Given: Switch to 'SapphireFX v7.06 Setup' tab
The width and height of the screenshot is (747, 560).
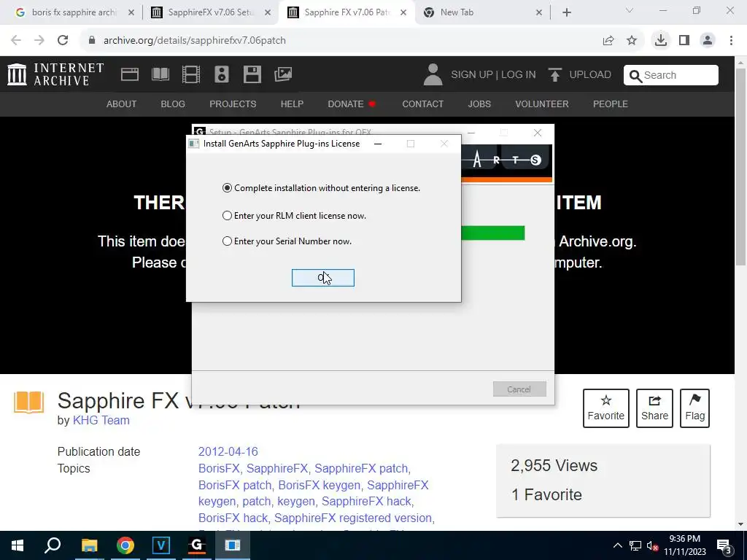Looking at the screenshot, I should 209,12.
